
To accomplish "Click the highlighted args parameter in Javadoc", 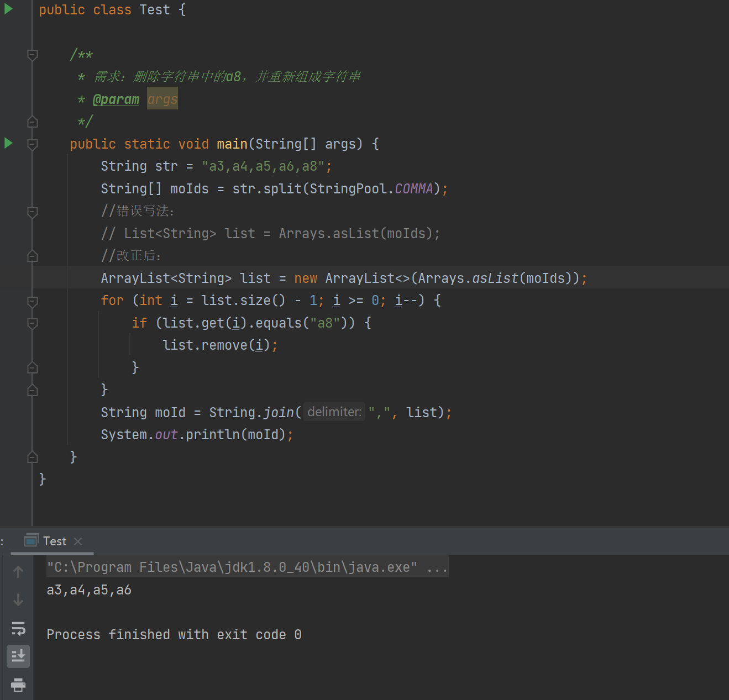I will 162,99.
